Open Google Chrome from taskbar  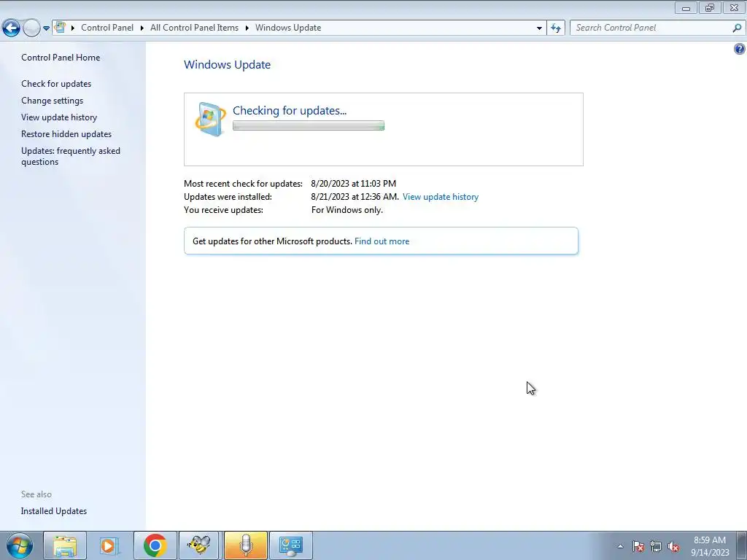click(x=155, y=545)
